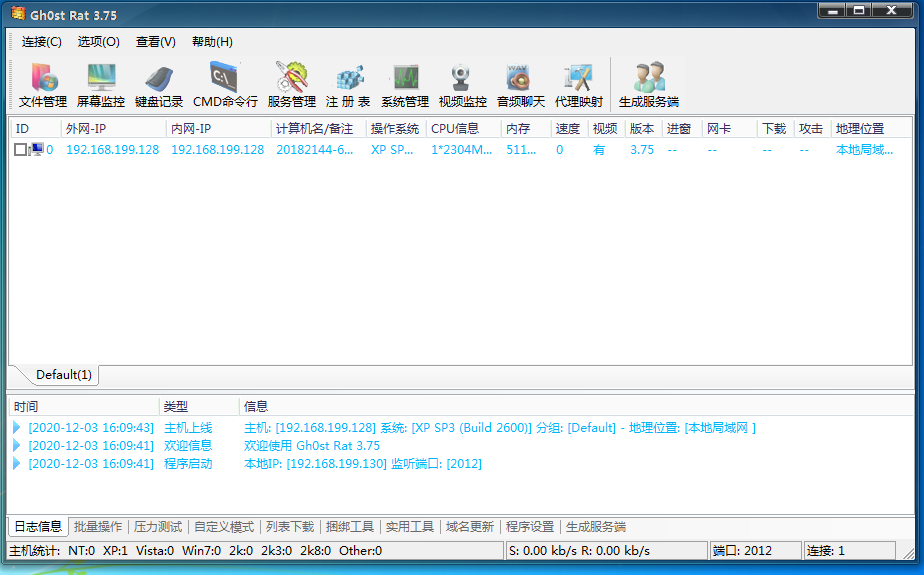Open the CMD命令行 toolbar icon

pyautogui.click(x=225, y=85)
